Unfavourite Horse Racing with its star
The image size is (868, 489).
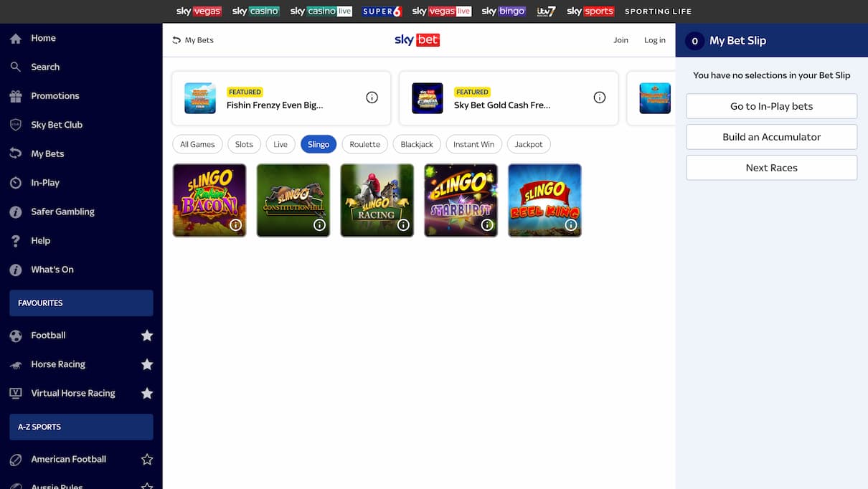pos(147,364)
